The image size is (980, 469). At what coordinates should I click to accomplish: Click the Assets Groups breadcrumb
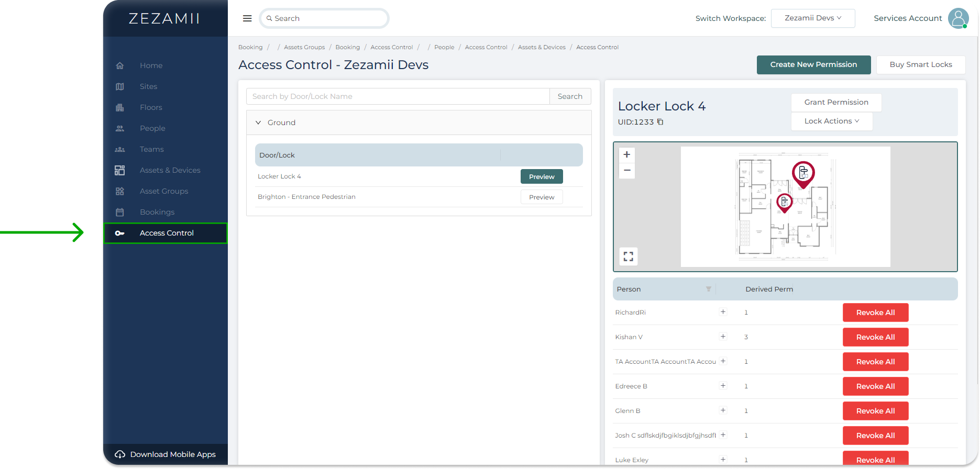[x=304, y=47]
